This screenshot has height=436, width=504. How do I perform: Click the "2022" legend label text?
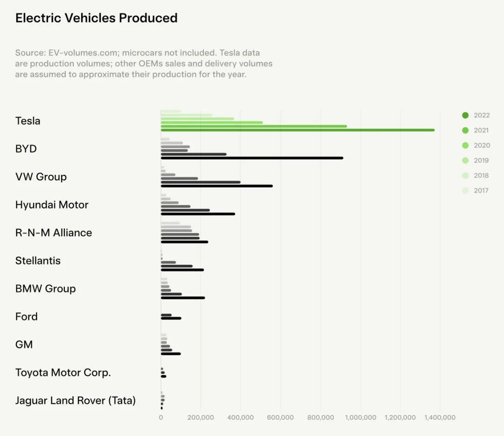pyautogui.click(x=482, y=115)
